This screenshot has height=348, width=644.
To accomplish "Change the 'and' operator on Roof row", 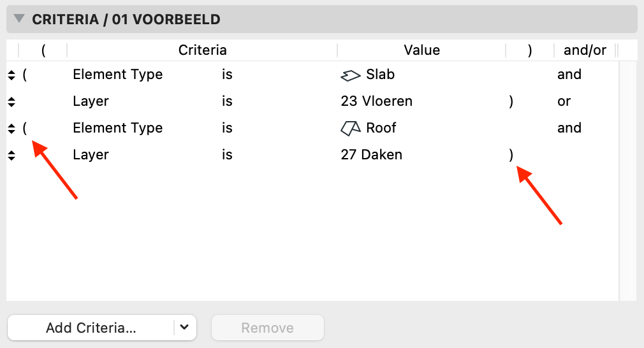I will 569,127.
